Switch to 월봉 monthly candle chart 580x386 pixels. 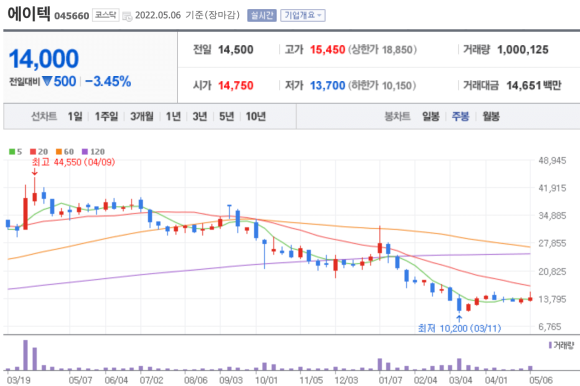coord(491,116)
